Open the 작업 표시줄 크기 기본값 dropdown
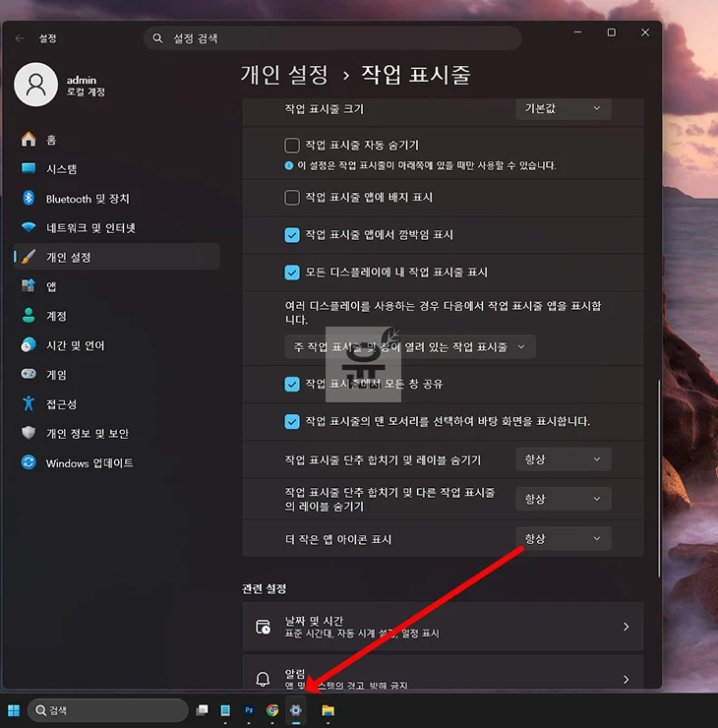 [564, 108]
